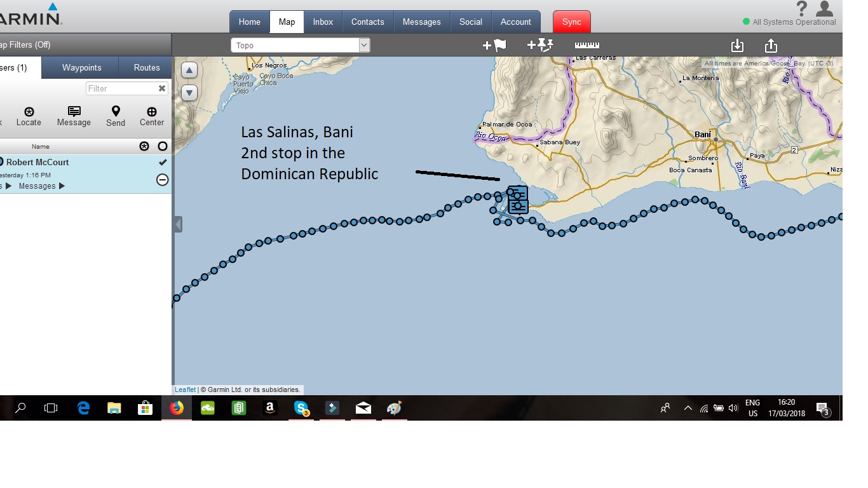Image resolution: width=868 pixels, height=488 pixels.
Task: Select the Add Waypoint flag tool
Action: 495,44
